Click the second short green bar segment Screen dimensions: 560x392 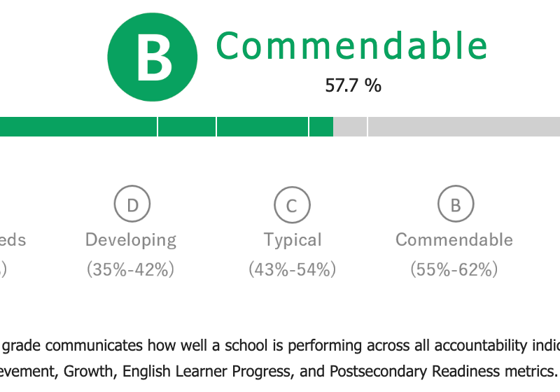click(x=187, y=127)
